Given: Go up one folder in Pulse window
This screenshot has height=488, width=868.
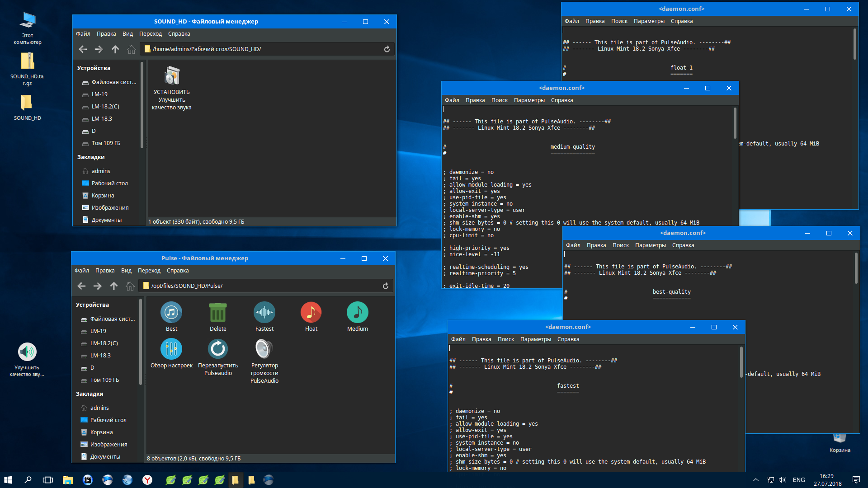Looking at the screenshot, I should pos(114,286).
